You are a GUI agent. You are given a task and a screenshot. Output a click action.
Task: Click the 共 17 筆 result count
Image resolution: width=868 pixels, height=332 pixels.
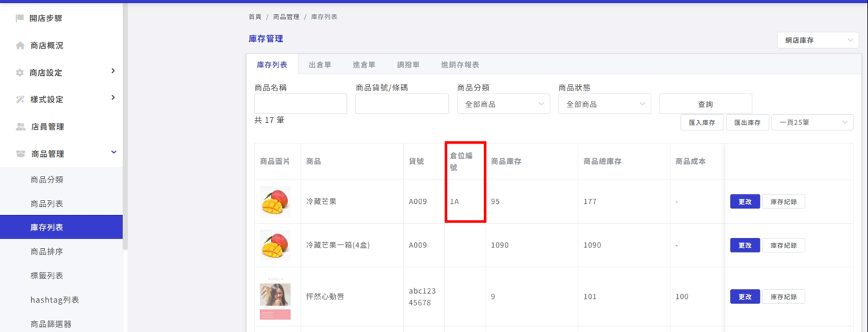pyautogui.click(x=270, y=119)
